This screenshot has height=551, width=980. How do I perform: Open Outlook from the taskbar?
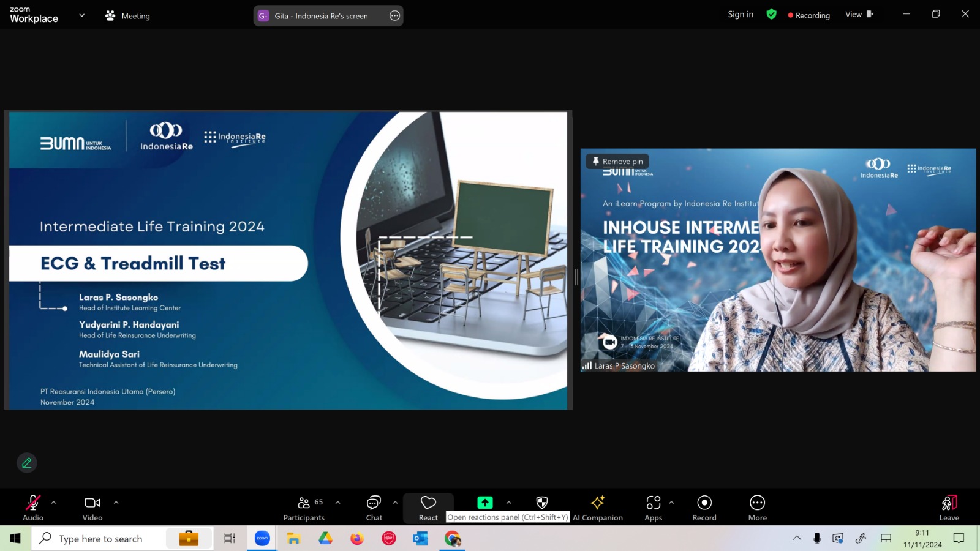point(420,539)
